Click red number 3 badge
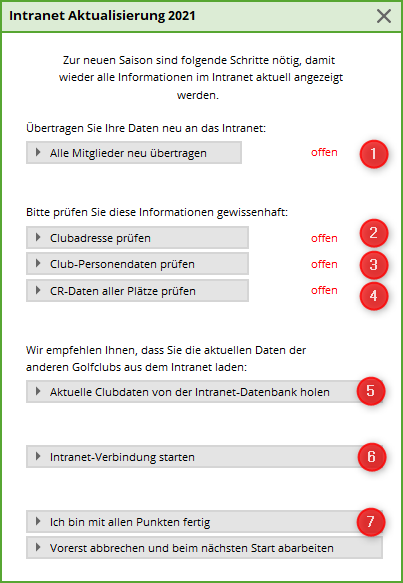Viewport: 403px width, 583px height. (x=374, y=265)
